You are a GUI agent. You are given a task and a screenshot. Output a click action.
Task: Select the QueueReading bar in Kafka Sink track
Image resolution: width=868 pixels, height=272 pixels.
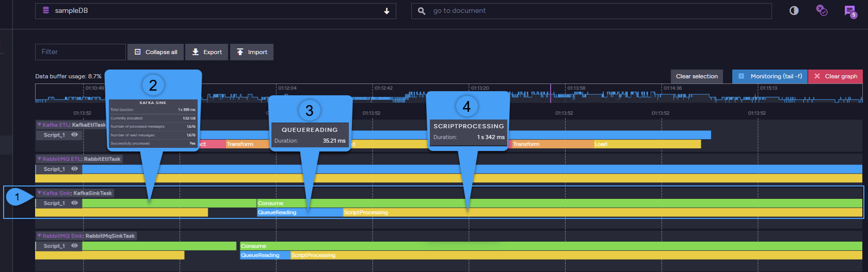pyautogui.click(x=300, y=212)
